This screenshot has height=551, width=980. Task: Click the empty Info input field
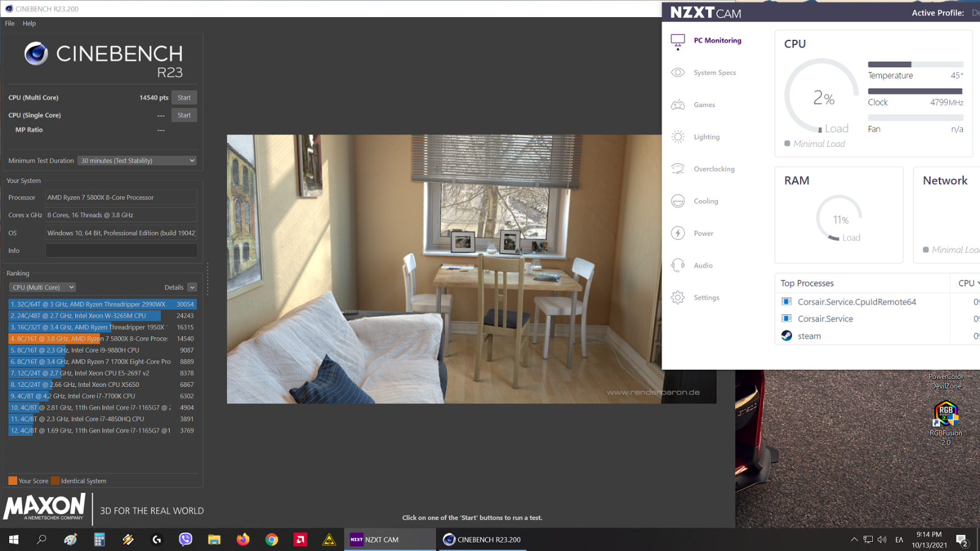tap(121, 250)
